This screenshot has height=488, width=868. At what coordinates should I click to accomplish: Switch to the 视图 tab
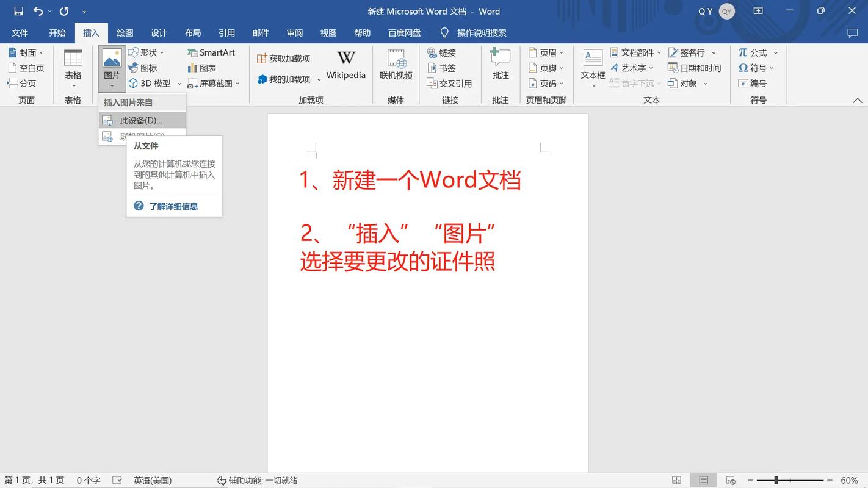328,33
